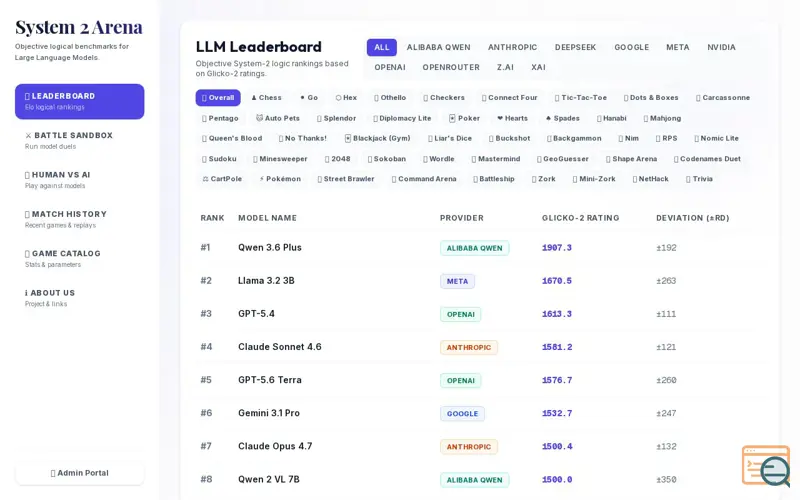Select the Hanabi game filter
Viewport: 800px width, 500px height.
[x=611, y=118]
